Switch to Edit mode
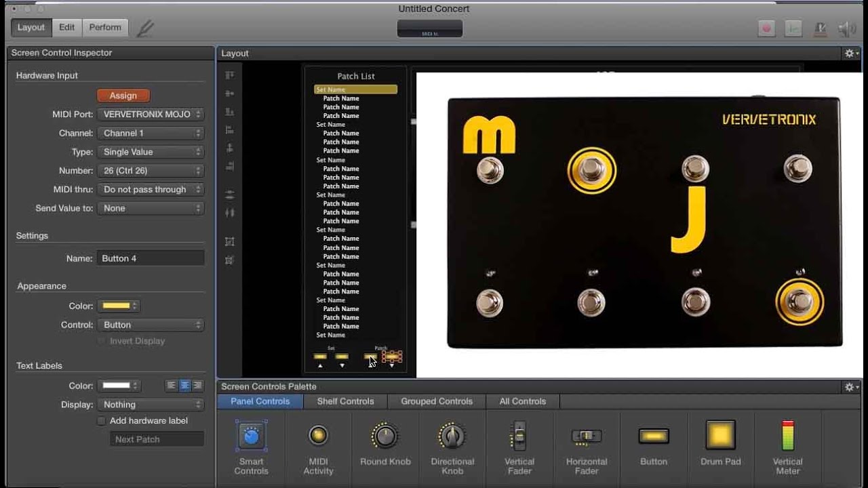868x488 pixels. coord(66,28)
